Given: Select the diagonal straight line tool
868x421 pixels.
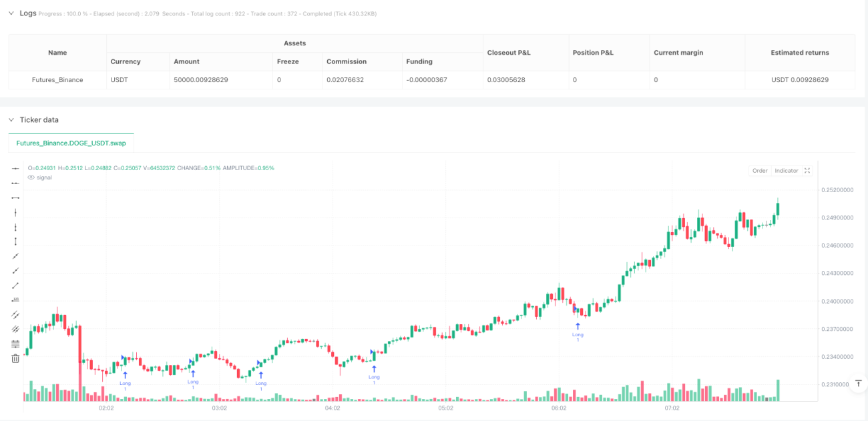Looking at the screenshot, I should pyautogui.click(x=15, y=256).
